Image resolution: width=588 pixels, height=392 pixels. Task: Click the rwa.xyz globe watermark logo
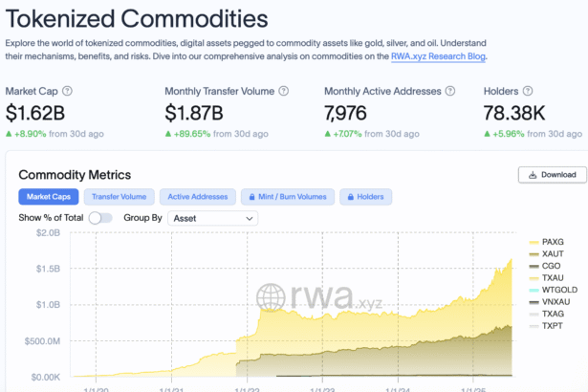pyautogui.click(x=271, y=297)
